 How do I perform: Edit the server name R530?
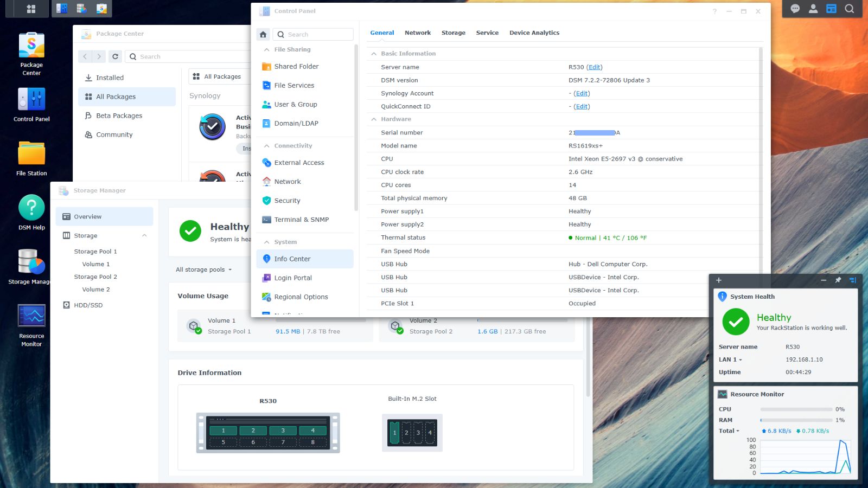(595, 67)
